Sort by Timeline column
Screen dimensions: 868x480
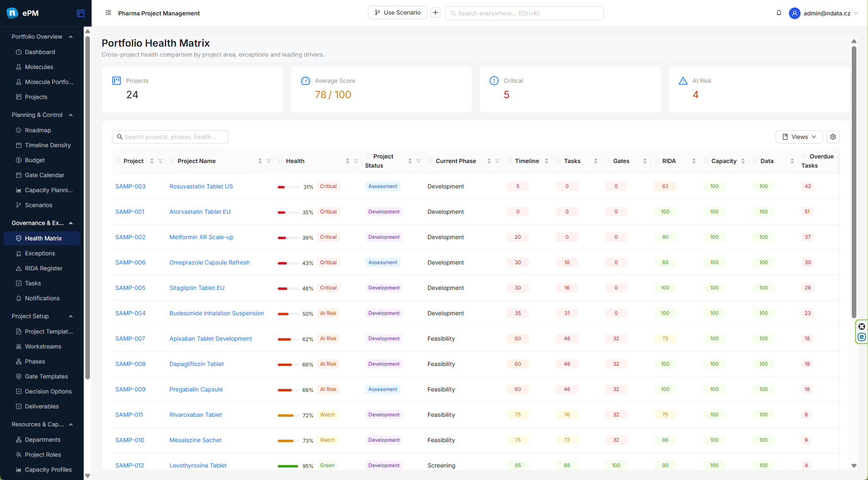coord(547,161)
